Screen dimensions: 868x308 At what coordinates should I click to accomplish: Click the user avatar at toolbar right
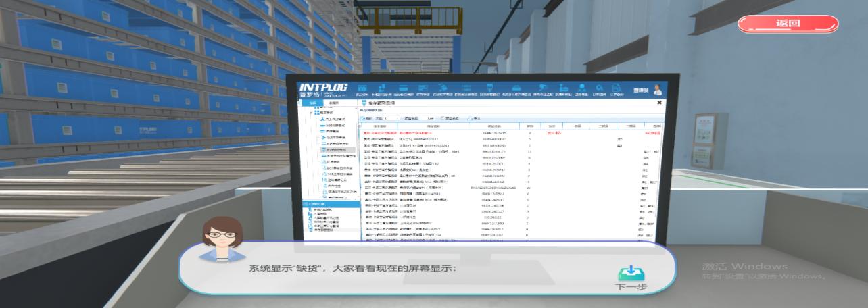[657, 90]
